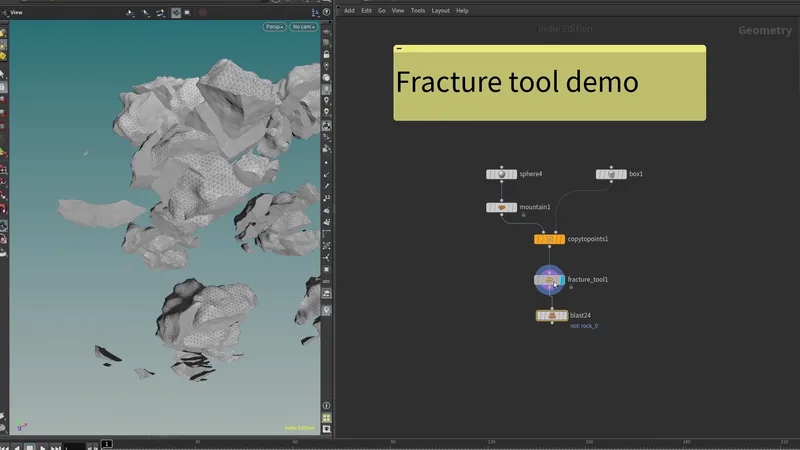Viewport: 800px width, 450px height.
Task: Open the View menu in network editor
Action: coord(398,11)
